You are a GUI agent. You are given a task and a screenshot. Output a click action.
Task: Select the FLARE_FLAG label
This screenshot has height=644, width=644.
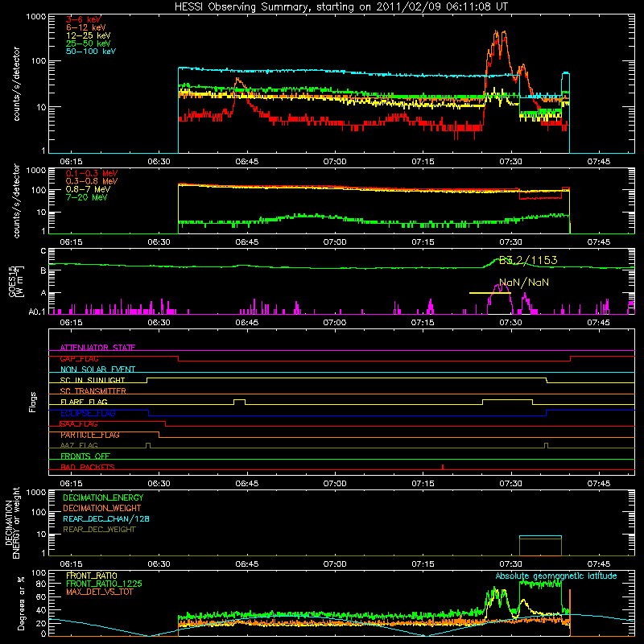point(84,402)
